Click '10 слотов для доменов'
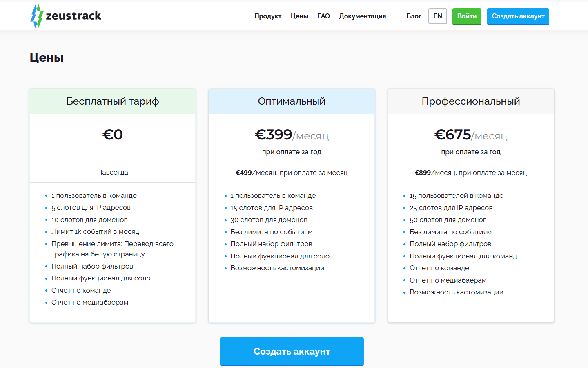Viewport: 588px width, 368px height. [89, 220]
